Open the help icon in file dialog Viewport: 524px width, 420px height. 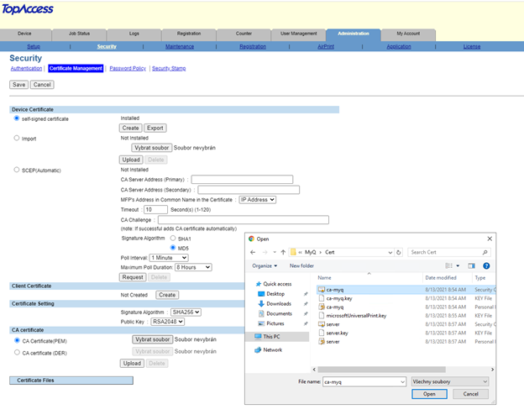486,265
